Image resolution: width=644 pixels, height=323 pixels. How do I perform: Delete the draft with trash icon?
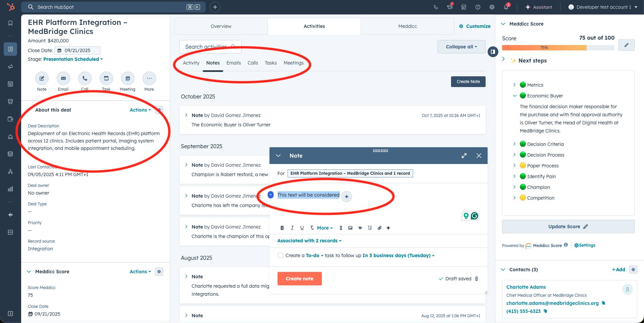(x=477, y=279)
